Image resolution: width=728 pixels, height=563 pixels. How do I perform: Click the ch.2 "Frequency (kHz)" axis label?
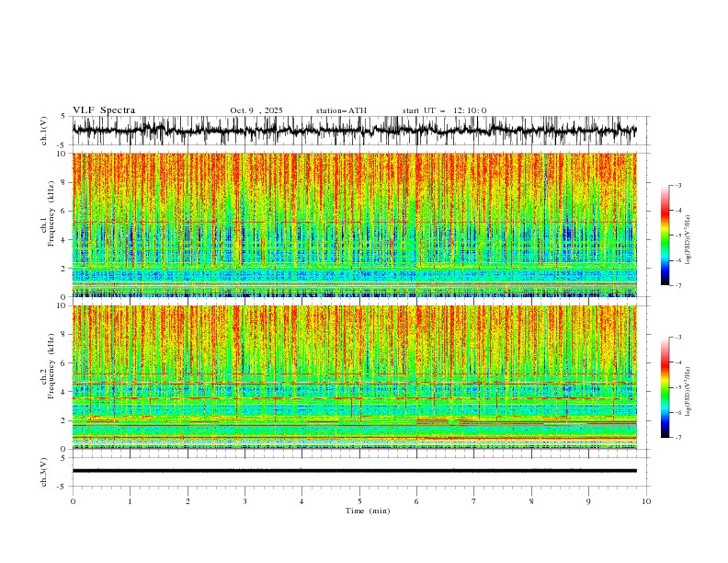coord(51,366)
